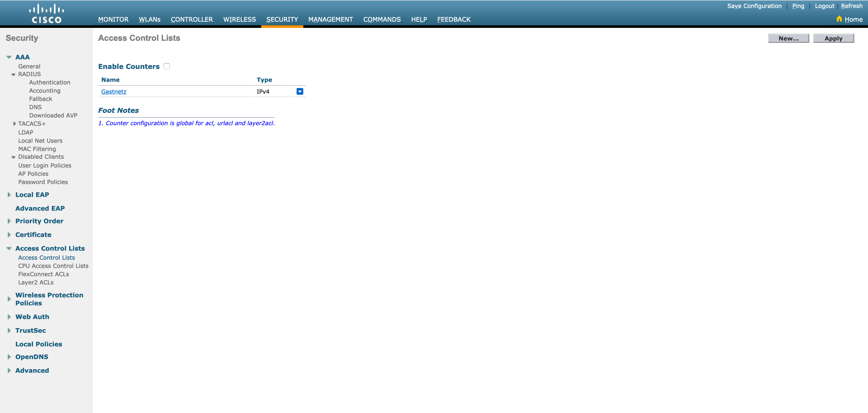Viewport: 868px width, 413px height.
Task: Open the MONITOR menu
Action: tap(113, 20)
